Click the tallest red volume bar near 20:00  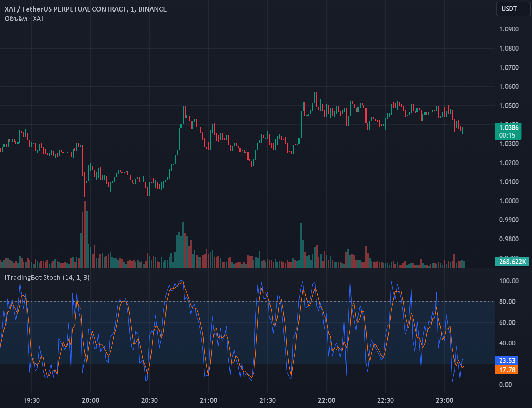click(84, 234)
